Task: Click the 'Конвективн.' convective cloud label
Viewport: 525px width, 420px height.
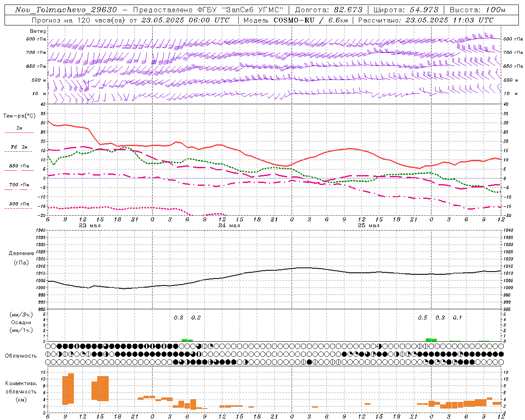Action: (x=21, y=383)
